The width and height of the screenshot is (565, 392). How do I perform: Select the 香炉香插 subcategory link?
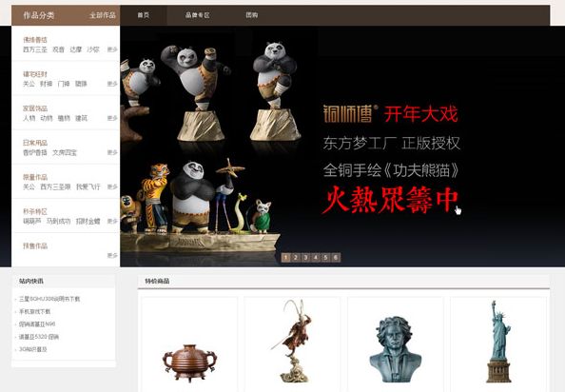[x=35, y=152]
